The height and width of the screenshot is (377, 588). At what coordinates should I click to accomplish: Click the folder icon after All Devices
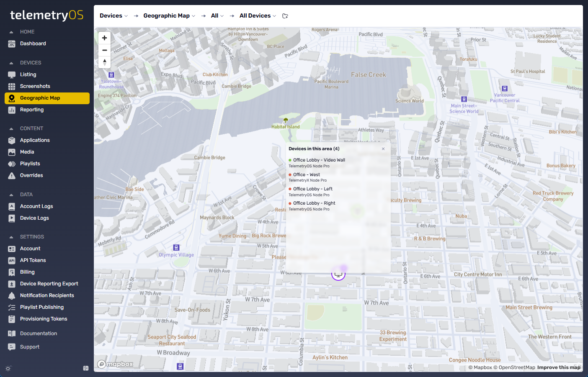[x=285, y=16]
